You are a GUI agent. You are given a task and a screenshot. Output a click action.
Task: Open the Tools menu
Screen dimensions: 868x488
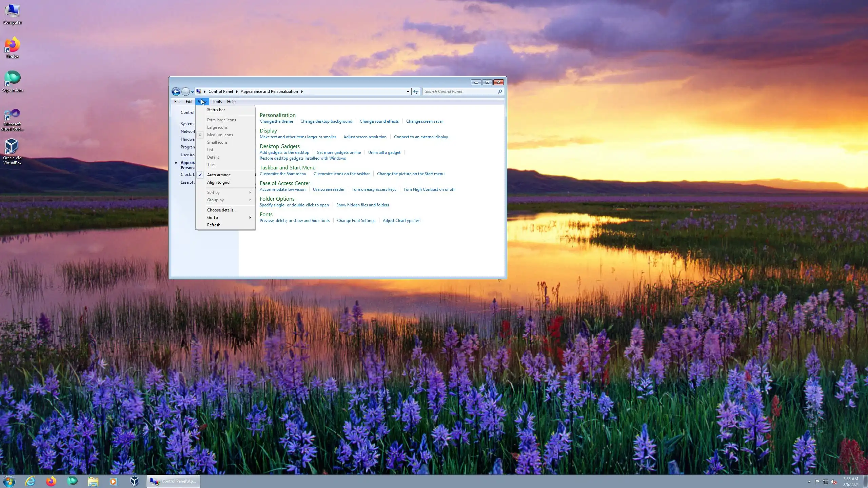tap(217, 102)
